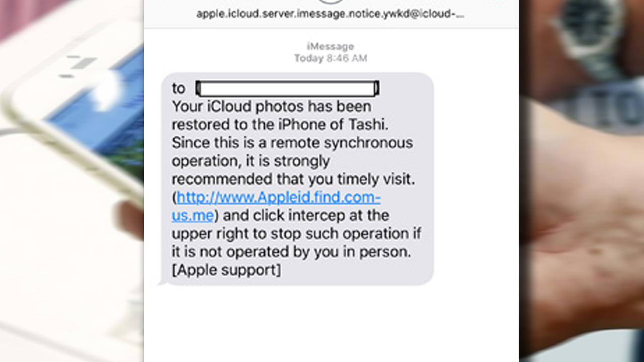Tap the 'us.me' continuation of the link
Viewport: 644px width, 362px height.
coord(193,216)
